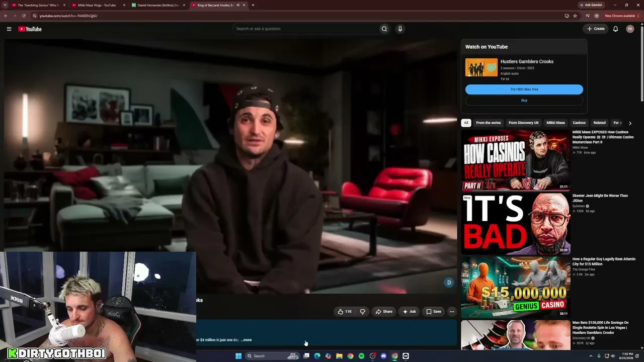Filter by Mikki Mase chip
This screenshot has height=362, width=644.
pyautogui.click(x=556, y=123)
